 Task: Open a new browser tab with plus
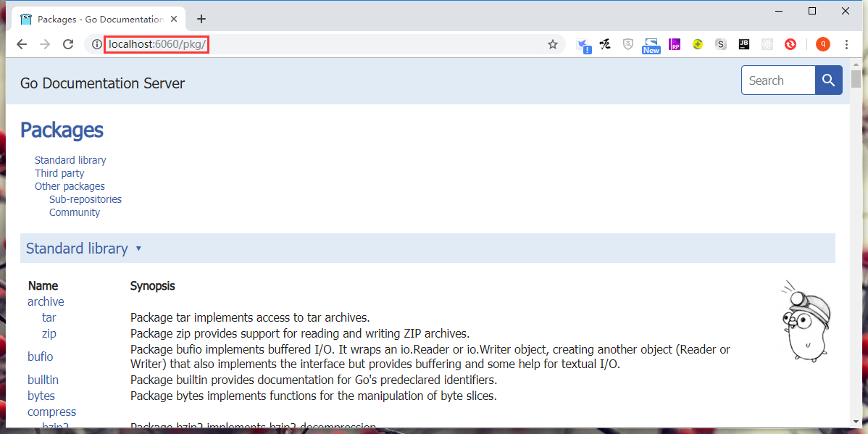201,19
